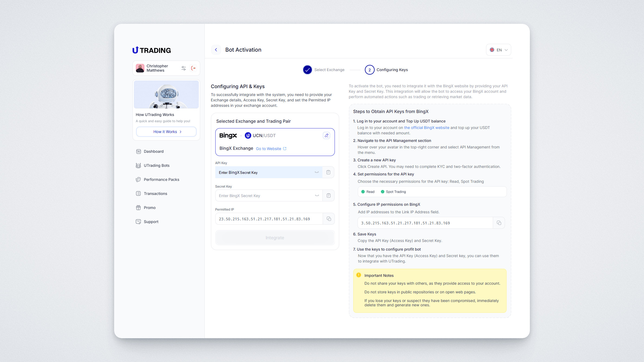Paste into Secret Key using clipboard icon
The image size is (644, 362).
tap(328, 196)
